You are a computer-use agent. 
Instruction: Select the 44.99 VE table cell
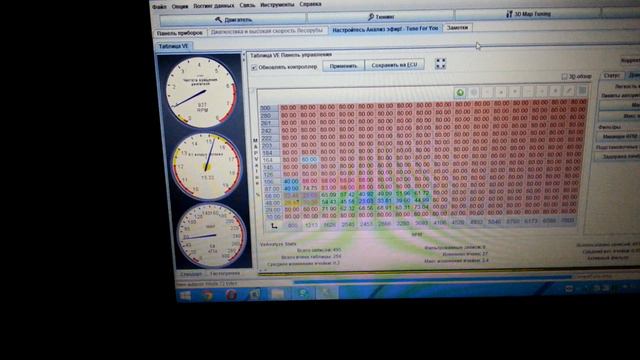point(422,200)
